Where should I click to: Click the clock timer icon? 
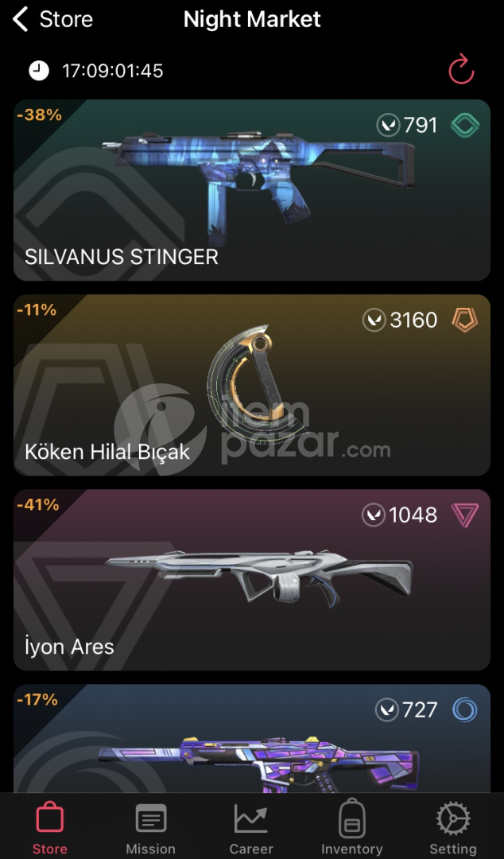pos(39,71)
